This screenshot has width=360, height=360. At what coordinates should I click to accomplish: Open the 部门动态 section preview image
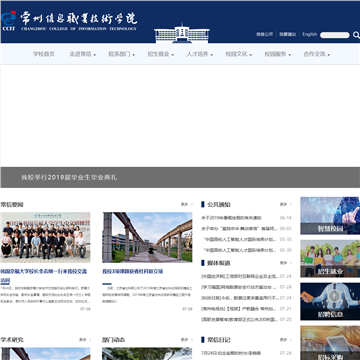pyautogui.click(x=147, y=354)
